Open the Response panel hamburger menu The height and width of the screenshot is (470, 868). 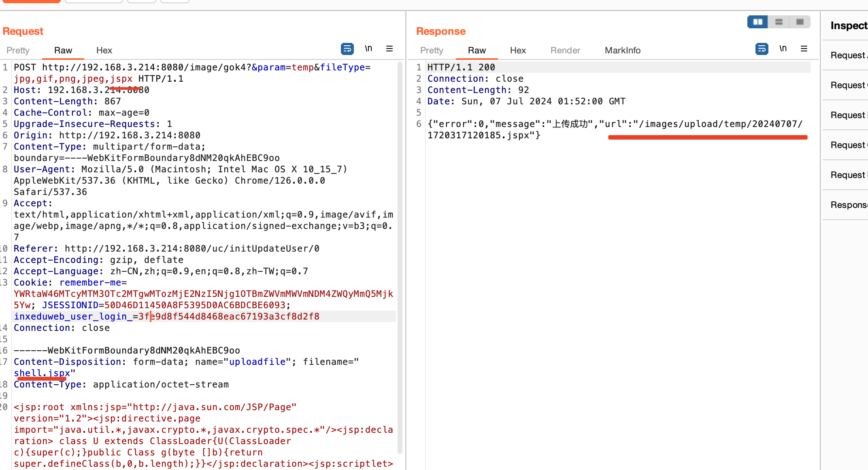pyautogui.click(x=804, y=49)
